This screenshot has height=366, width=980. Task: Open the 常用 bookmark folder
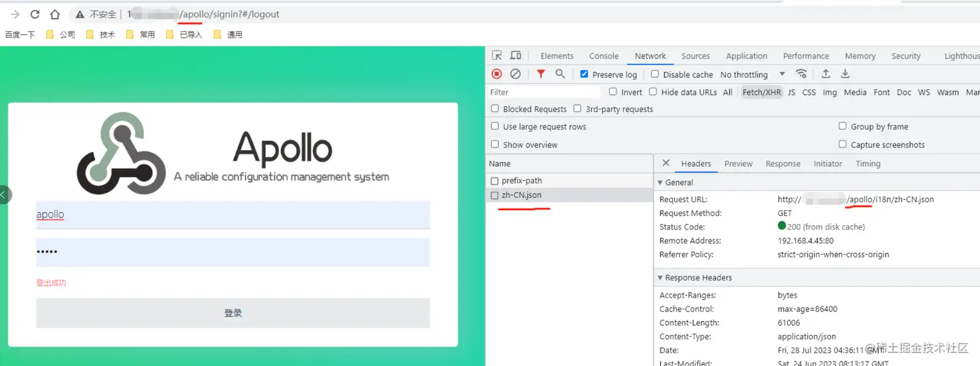click(x=141, y=34)
